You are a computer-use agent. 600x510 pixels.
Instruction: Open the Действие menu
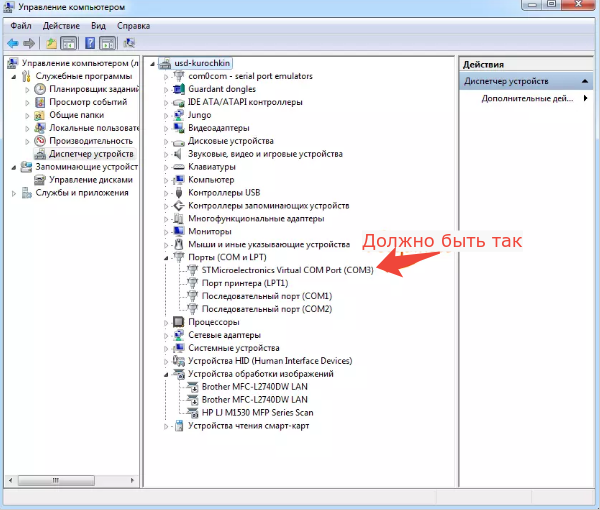[x=61, y=26]
